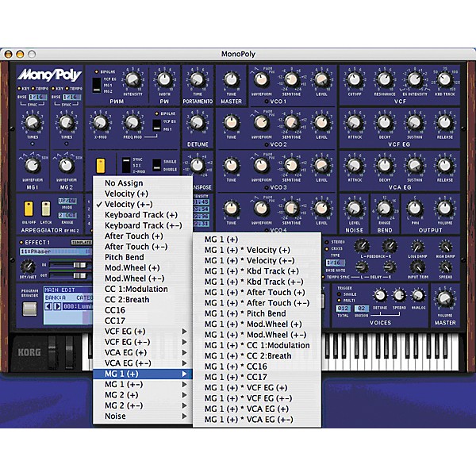
Task: Click the Noise Level knob
Action: click(x=355, y=209)
